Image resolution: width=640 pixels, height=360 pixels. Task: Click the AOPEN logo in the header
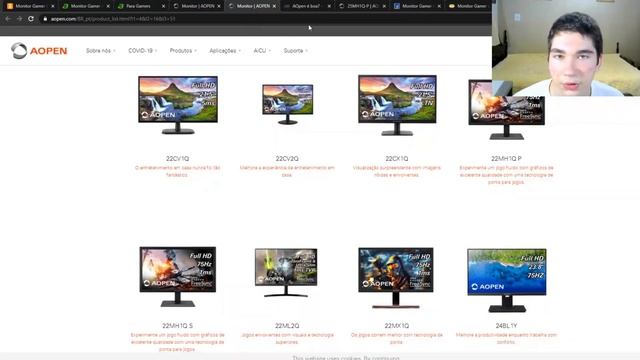click(39, 51)
